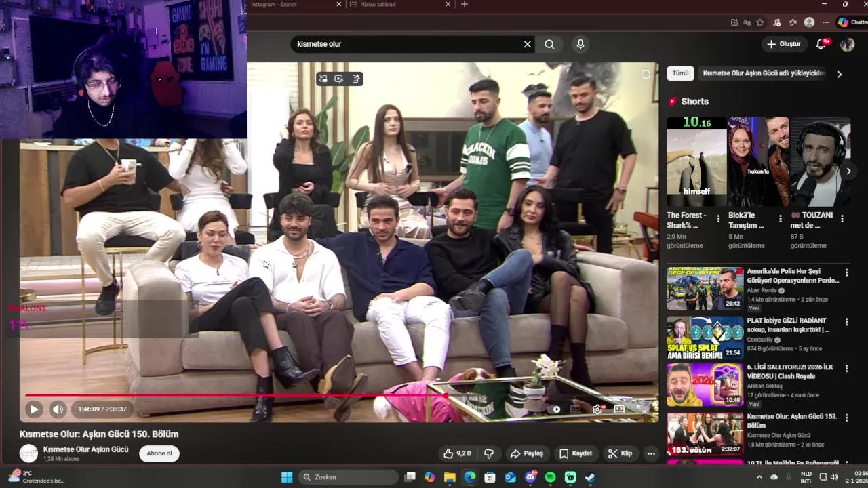Open browser translate page icon
Image resolution: width=868 pixels, height=488 pixels.
coord(747,22)
